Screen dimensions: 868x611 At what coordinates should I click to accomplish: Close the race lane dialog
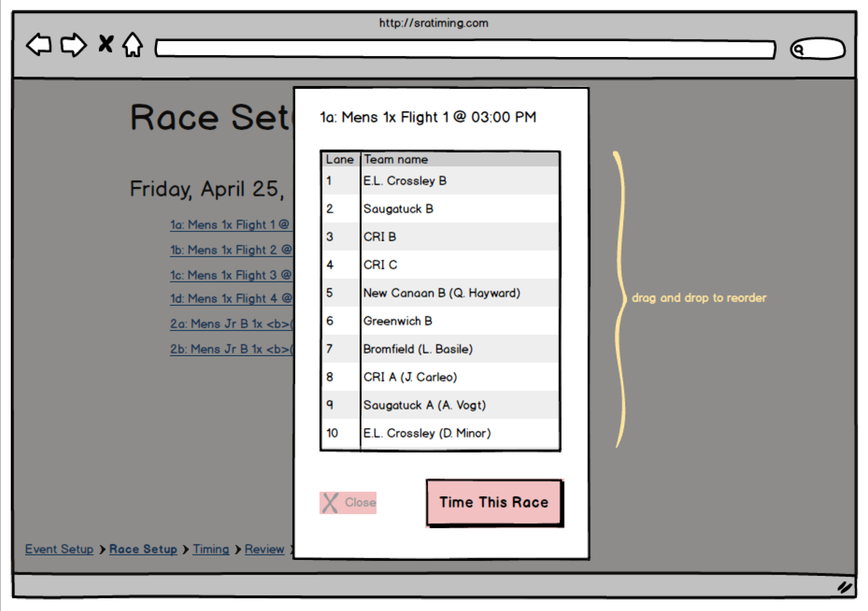coord(348,502)
